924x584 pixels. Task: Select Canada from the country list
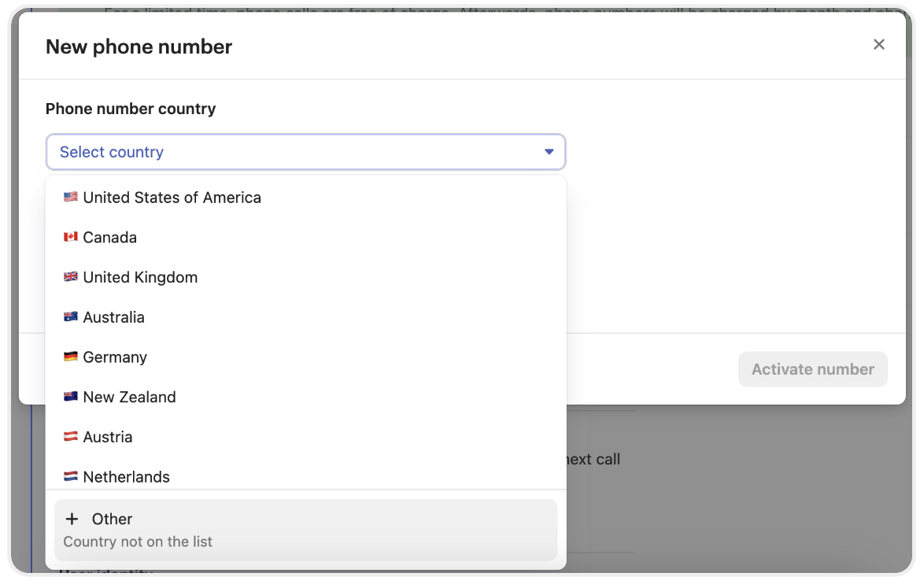(x=109, y=238)
